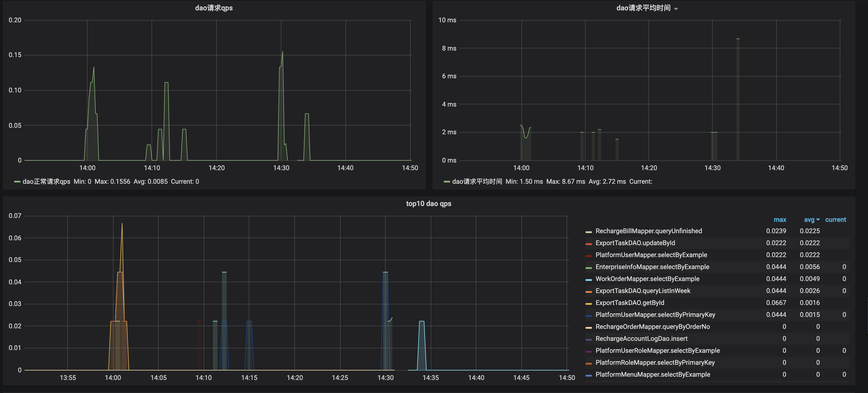This screenshot has width=868, height=393.
Task: Click the purple marker beside RechargeAccountLogDao.insert
Action: coord(589,338)
